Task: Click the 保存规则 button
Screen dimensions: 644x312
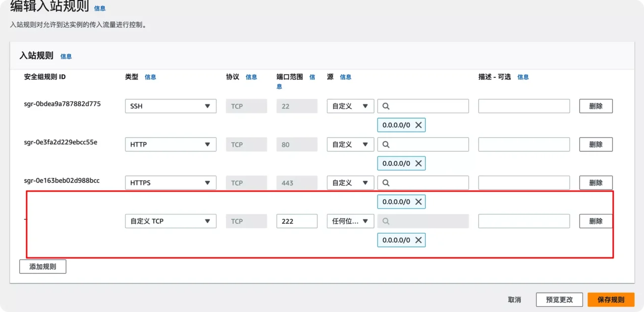Action: [611, 300]
